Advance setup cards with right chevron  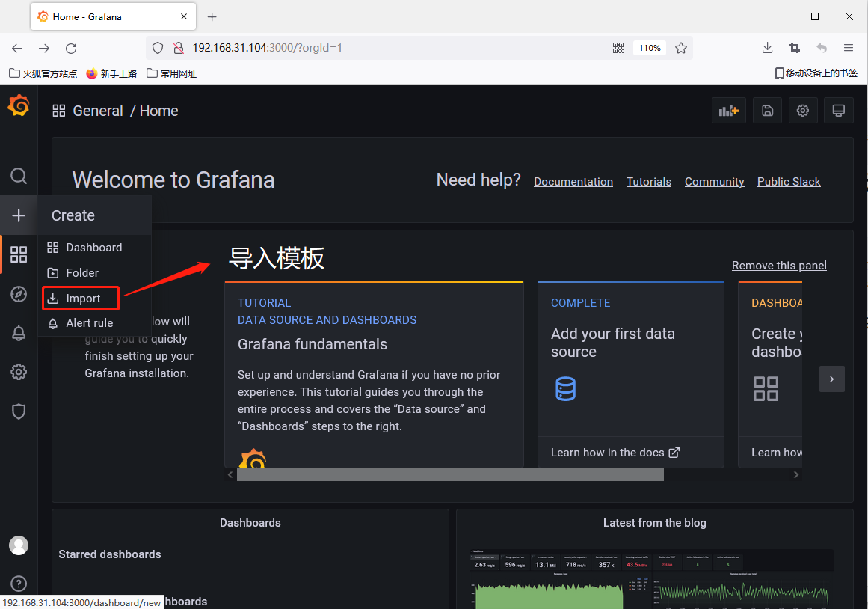[831, 379]
